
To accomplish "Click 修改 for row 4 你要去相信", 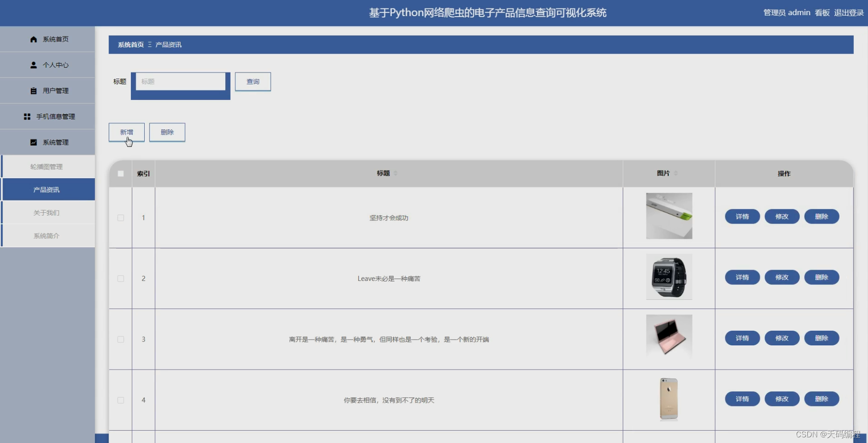I will tap(782, 399).
